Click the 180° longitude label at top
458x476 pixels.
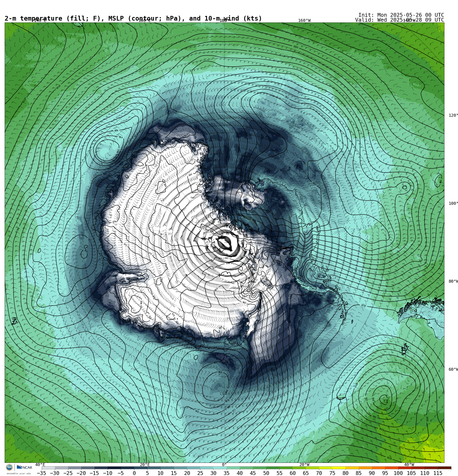224,21
